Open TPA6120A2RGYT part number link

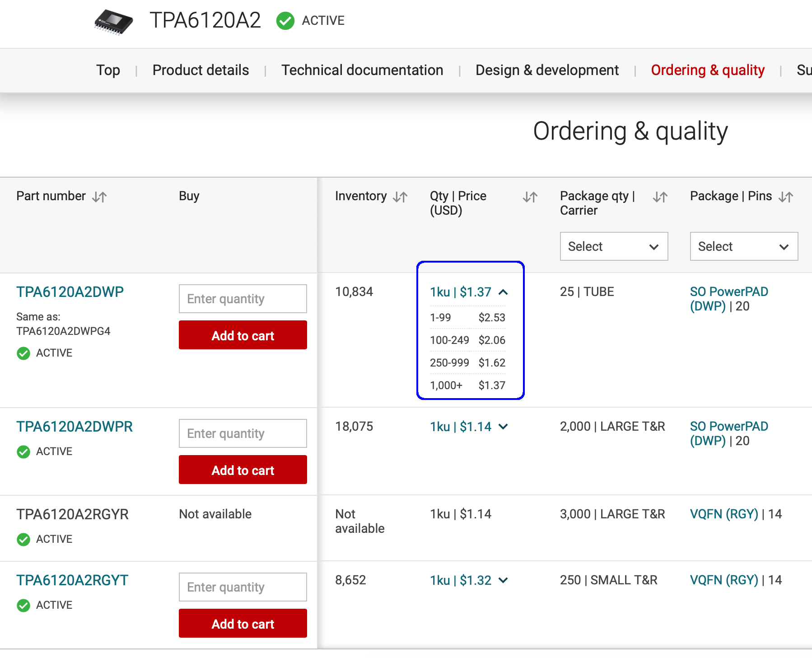(x=72, y=580)
